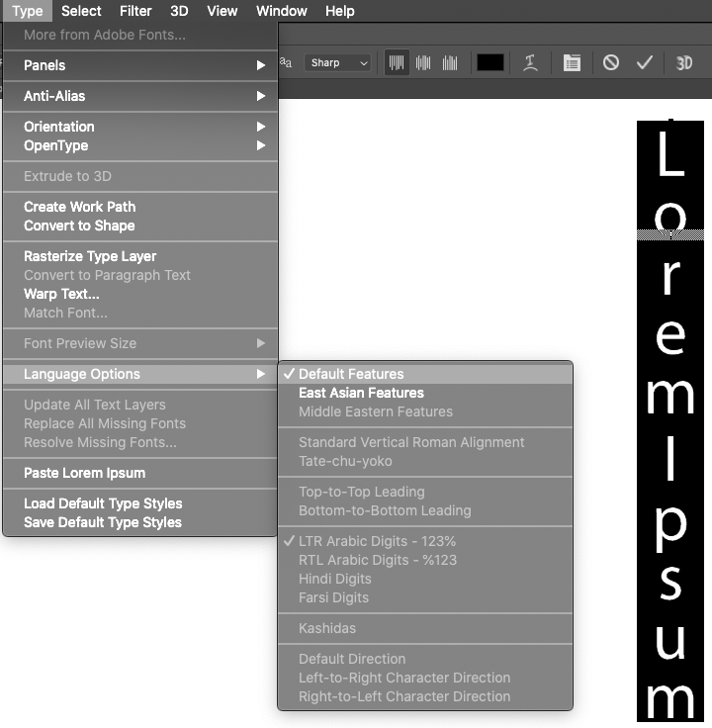The height and width of the screenshot is (728, 712).
Task: Select Top-to-Top Leading
Action: (x=425, y=492)
